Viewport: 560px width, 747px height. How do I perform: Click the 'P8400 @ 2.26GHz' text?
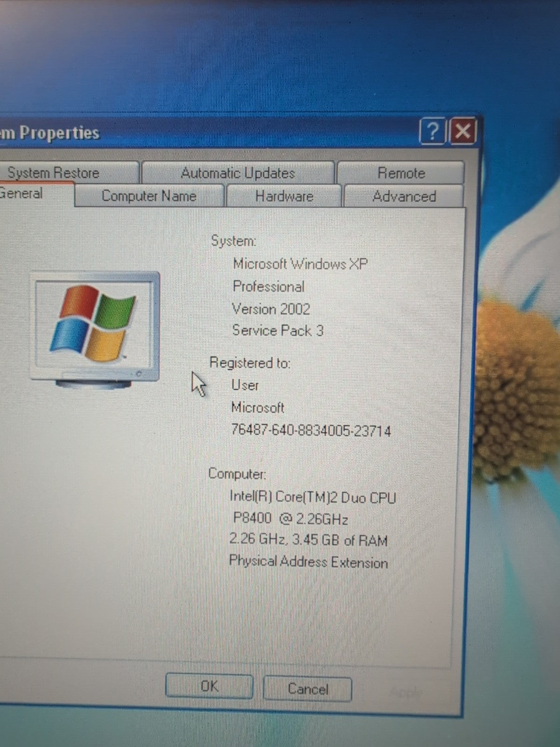(290, 519)
